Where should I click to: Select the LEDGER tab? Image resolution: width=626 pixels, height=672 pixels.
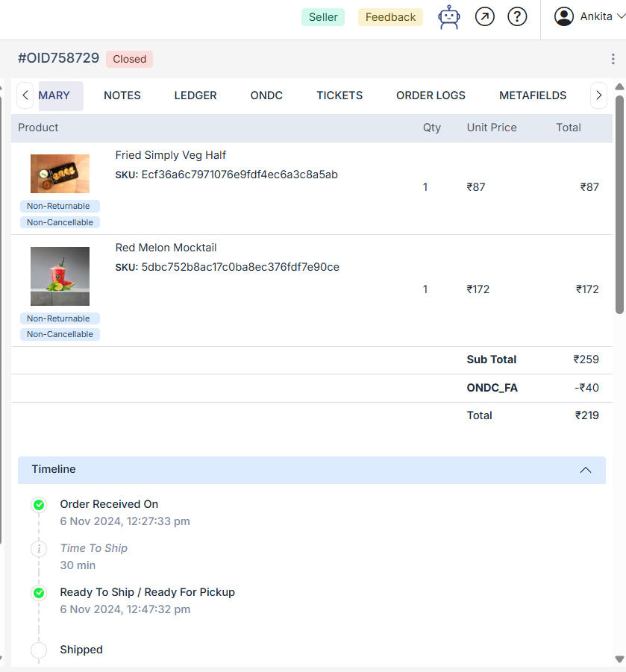(x=195, y=95)
